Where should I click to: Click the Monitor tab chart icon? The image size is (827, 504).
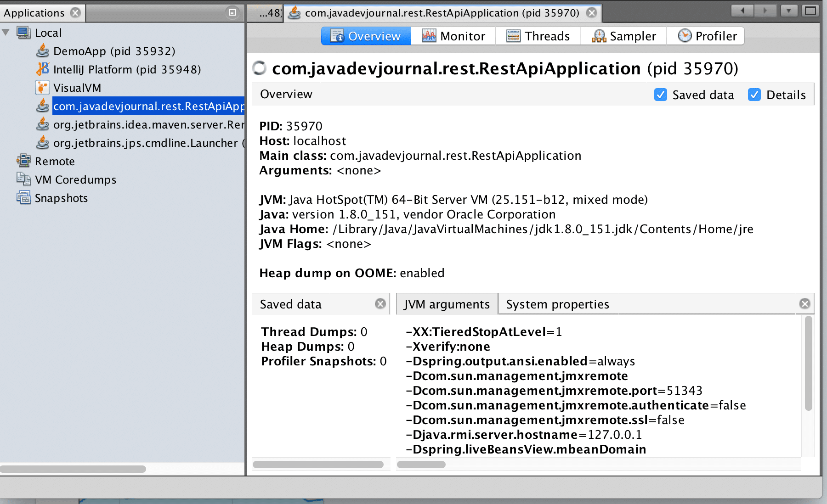[428, 36]
